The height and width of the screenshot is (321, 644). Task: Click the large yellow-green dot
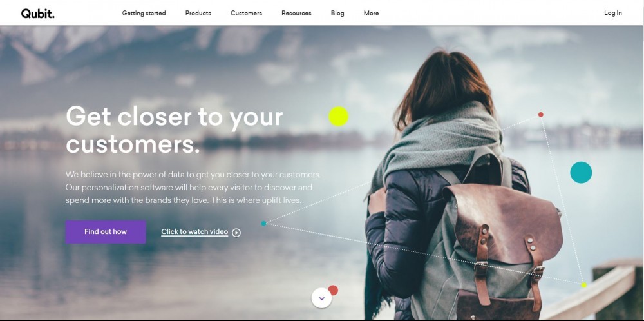[339, 116]
